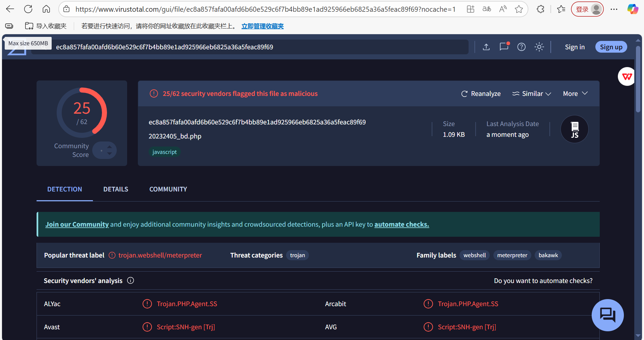
Task: Launch Copilot from the browser toolbar
Action: (633, 9)
